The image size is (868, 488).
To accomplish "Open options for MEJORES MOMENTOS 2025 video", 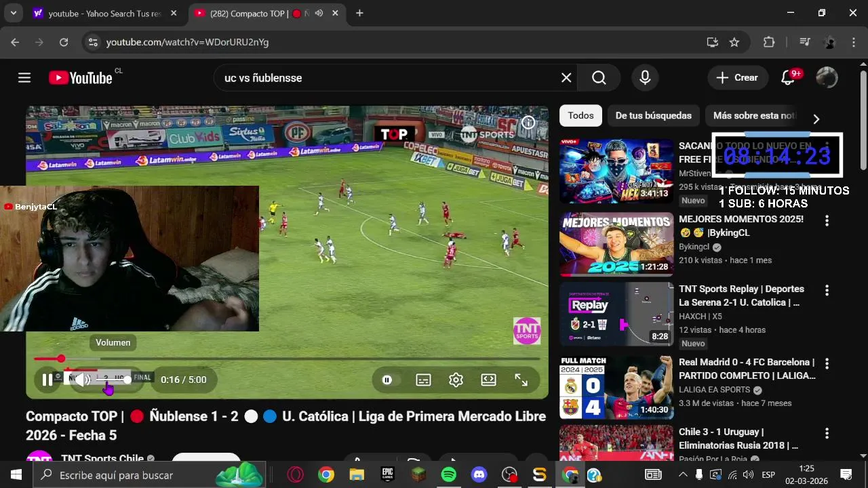I will [827, 221].
